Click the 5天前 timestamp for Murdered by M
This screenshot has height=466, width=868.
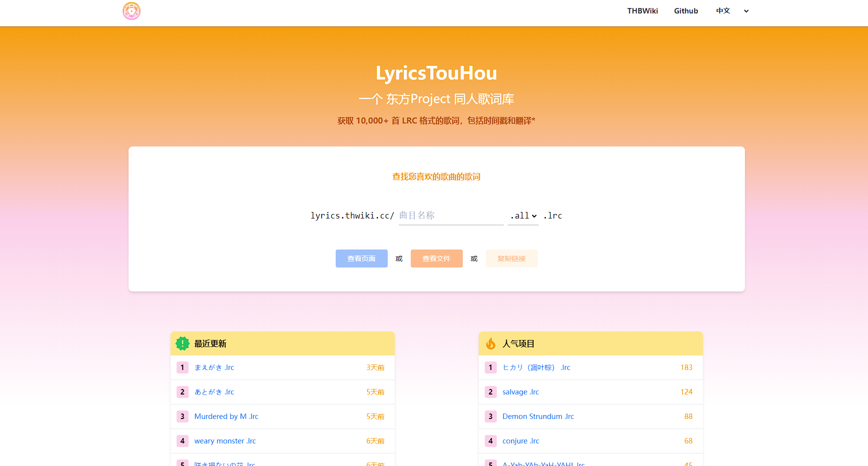click(375, 416)
